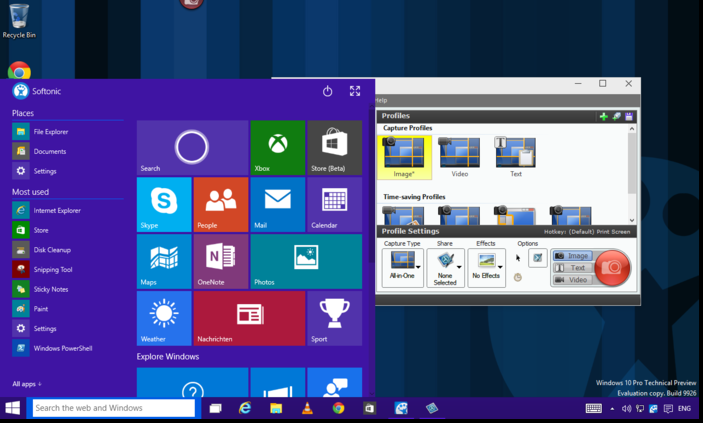Save profiles with the purple disk icon
Image resolution: width=703 pixels, height=423 pixels.
629,117
